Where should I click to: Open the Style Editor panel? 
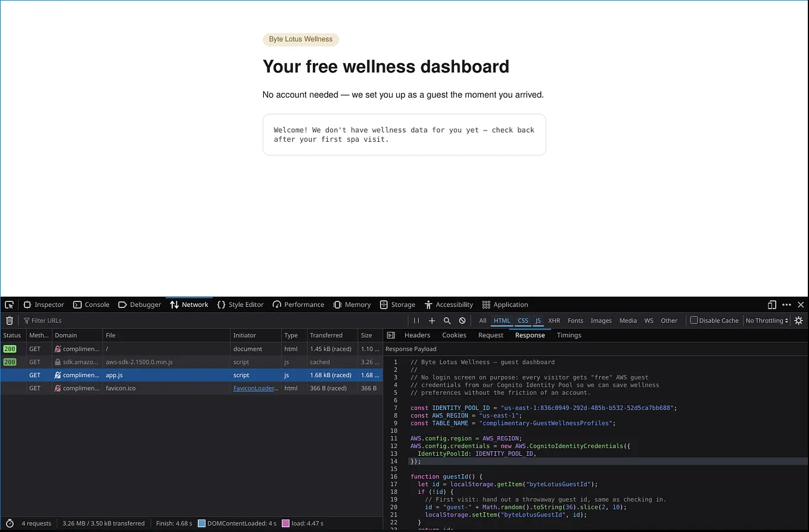click(240, 304)
